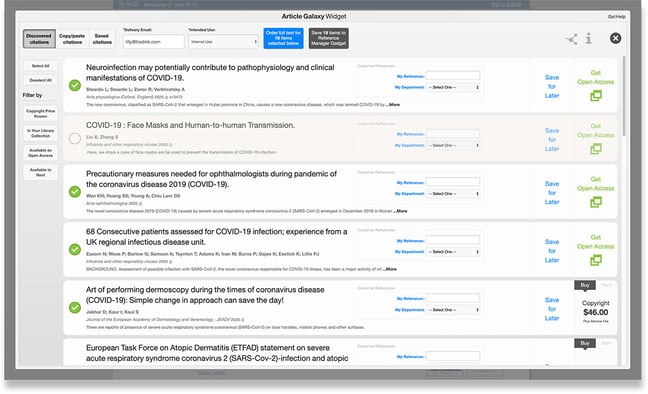
Task: Uncheck the Neuroinfection article checkmark
Action: 75,85
